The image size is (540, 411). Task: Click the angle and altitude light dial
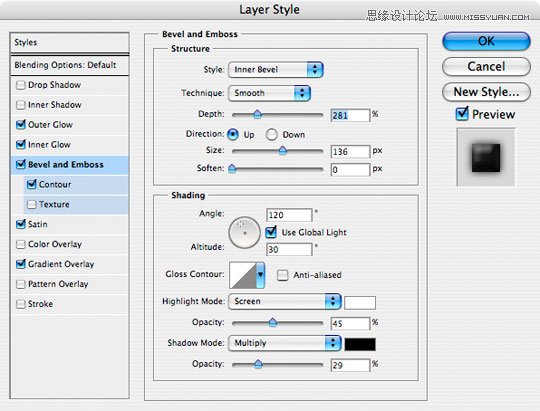coord(245,233)
